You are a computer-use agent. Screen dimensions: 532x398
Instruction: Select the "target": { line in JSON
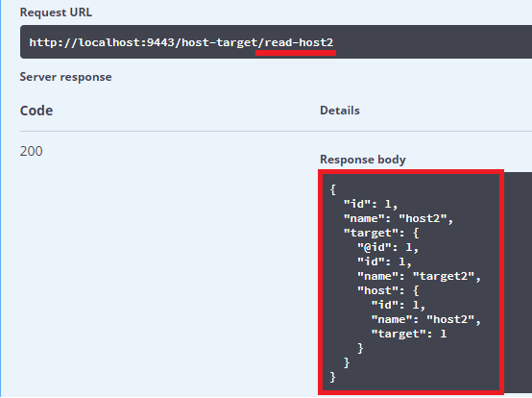click(381, 233)
